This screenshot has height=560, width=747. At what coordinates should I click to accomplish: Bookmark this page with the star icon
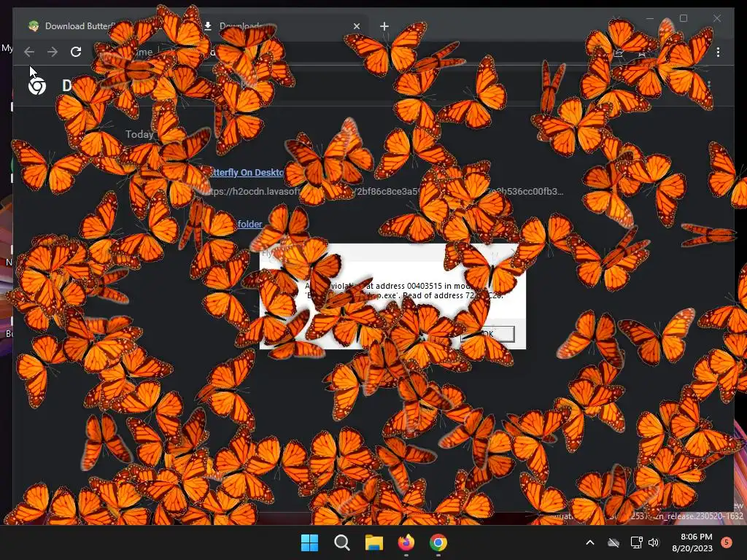[642, 52]
